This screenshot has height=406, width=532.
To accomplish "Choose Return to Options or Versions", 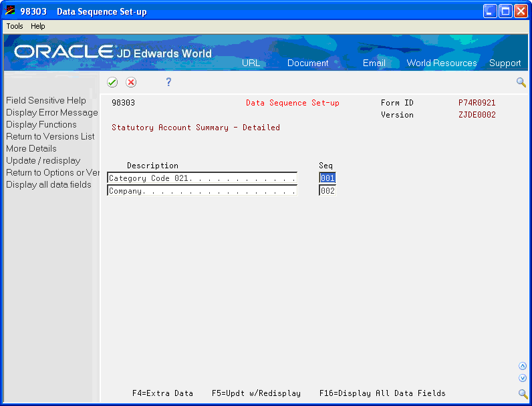I will tap(53, 172).
